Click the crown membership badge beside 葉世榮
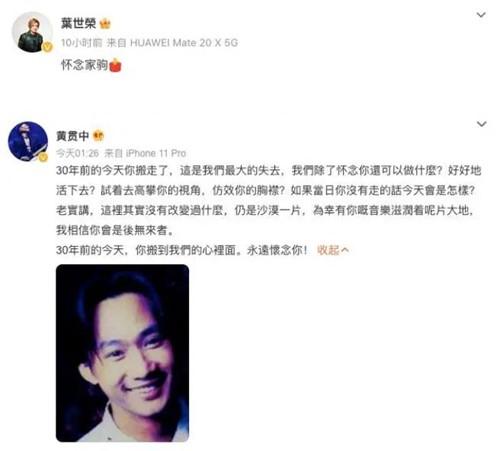 coord(105,24)
